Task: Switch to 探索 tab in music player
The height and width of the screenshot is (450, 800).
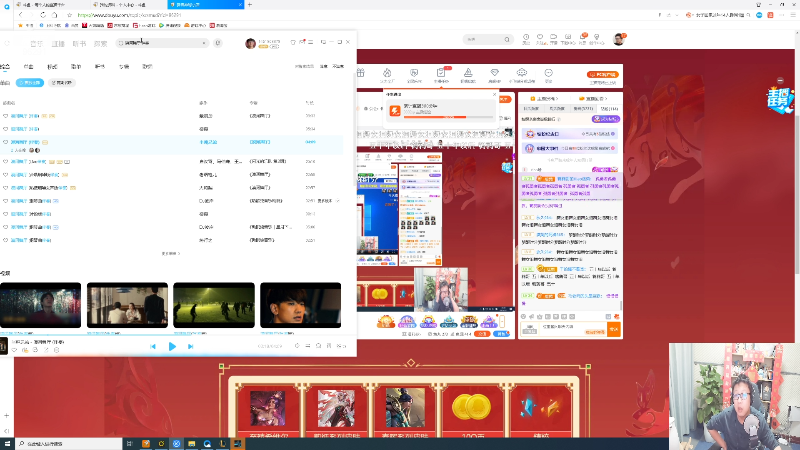Action: [x=101, y=44]
